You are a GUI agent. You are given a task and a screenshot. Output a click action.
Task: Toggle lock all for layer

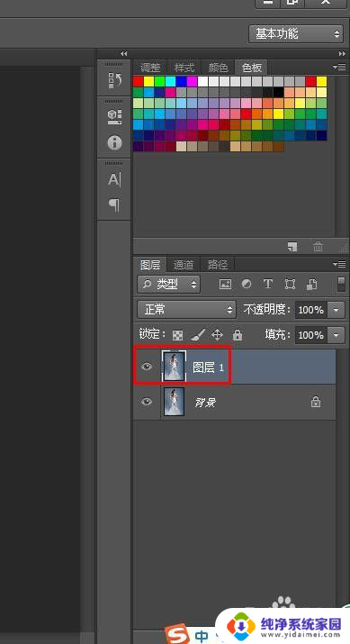coord(238,335)
